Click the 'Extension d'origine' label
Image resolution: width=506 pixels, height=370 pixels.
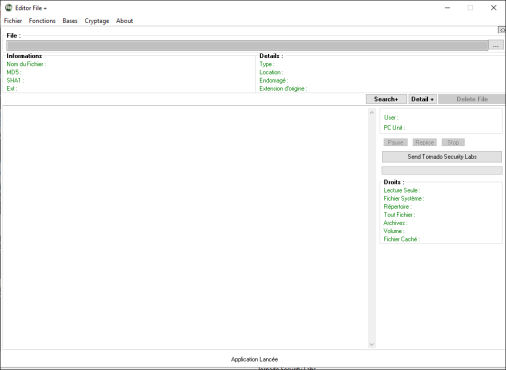coord(283,88)
